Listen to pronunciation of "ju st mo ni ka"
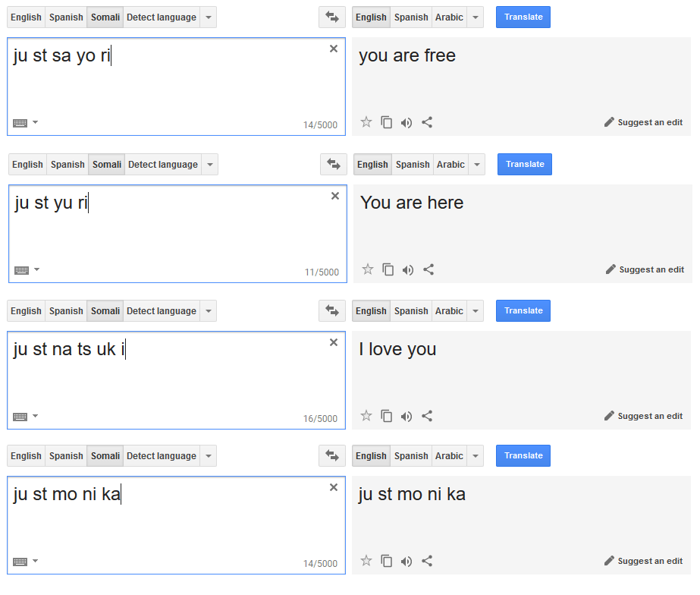Screen dimensions: 700x595 tap(408, 560)
